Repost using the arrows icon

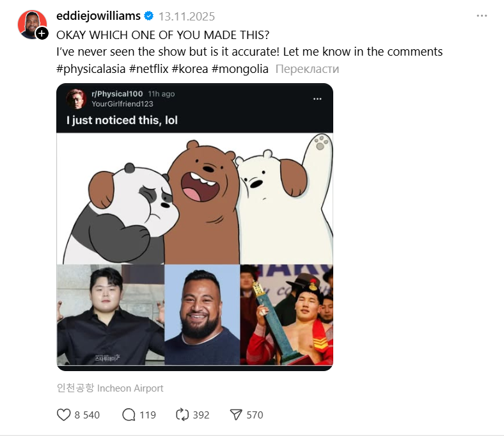pos(182,415)
